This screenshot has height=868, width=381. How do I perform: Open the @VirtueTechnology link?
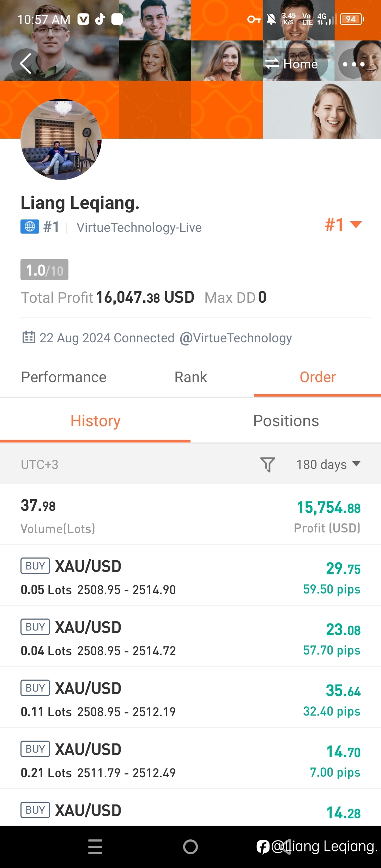point(236,338)
